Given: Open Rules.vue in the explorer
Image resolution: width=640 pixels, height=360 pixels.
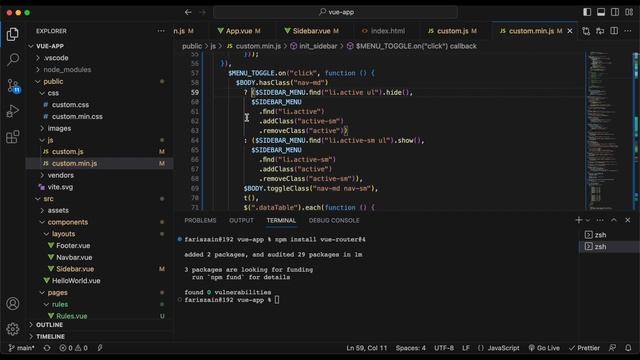Looking at the screenshot, I should (x=100, y=316).
